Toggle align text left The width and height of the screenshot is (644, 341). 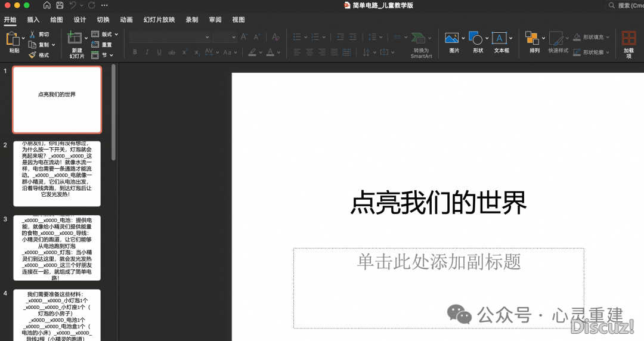pos(298,52)
